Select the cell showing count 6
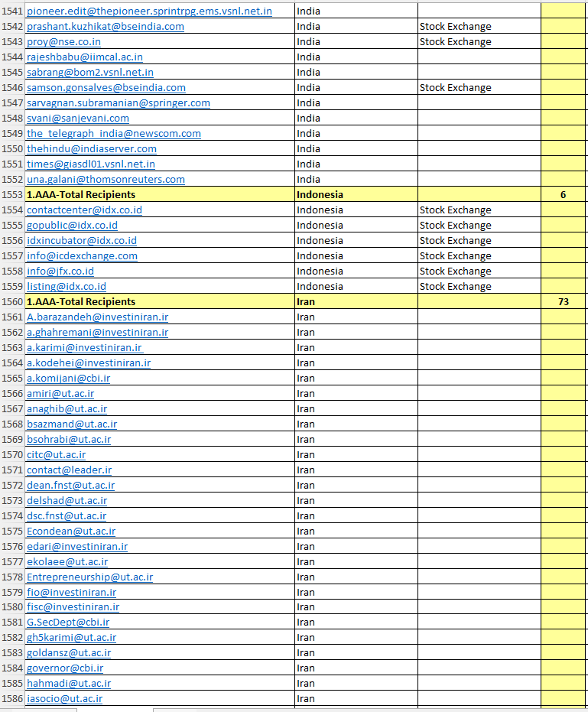This screenshot has height=712, width=588. click(563, 194)
